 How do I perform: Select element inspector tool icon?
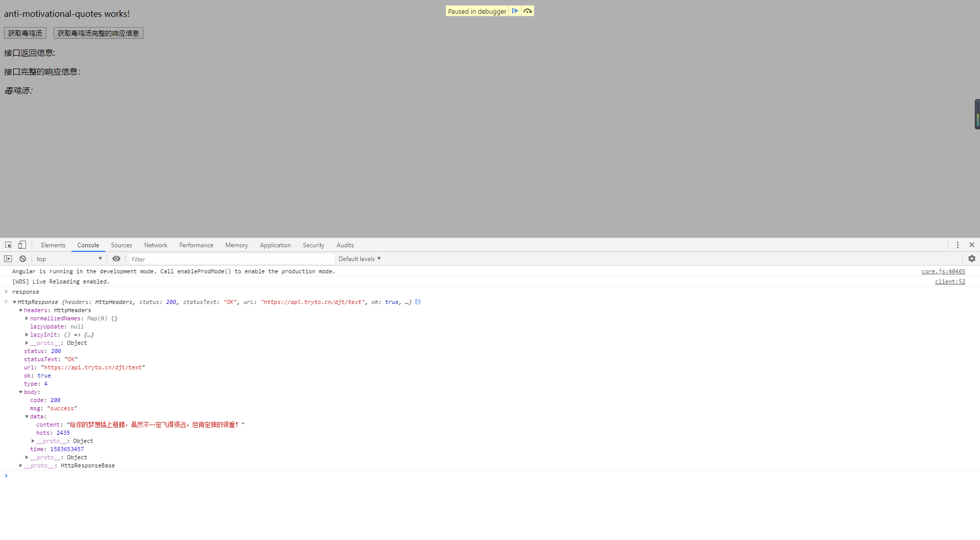8,245
